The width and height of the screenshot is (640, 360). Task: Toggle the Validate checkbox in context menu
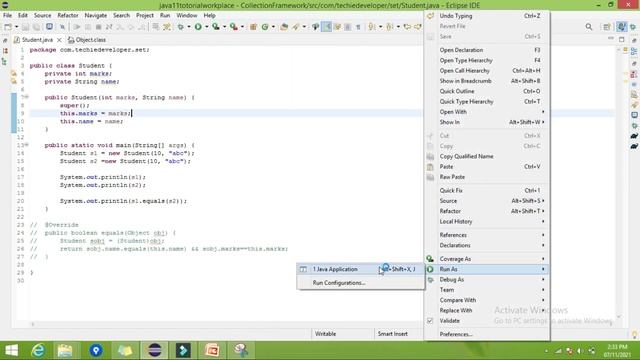(x=430, y=321)
